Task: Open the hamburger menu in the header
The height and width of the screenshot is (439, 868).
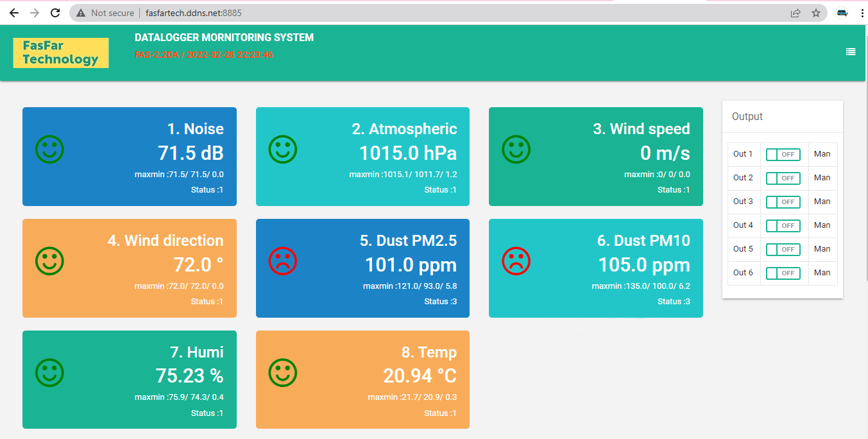Action: (x=851, y=52)
